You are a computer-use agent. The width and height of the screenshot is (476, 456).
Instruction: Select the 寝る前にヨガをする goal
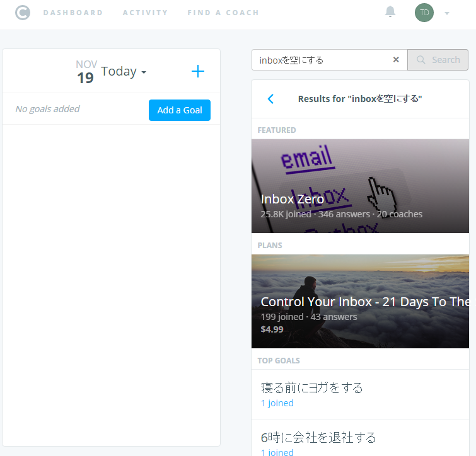(x=312, y=387)
